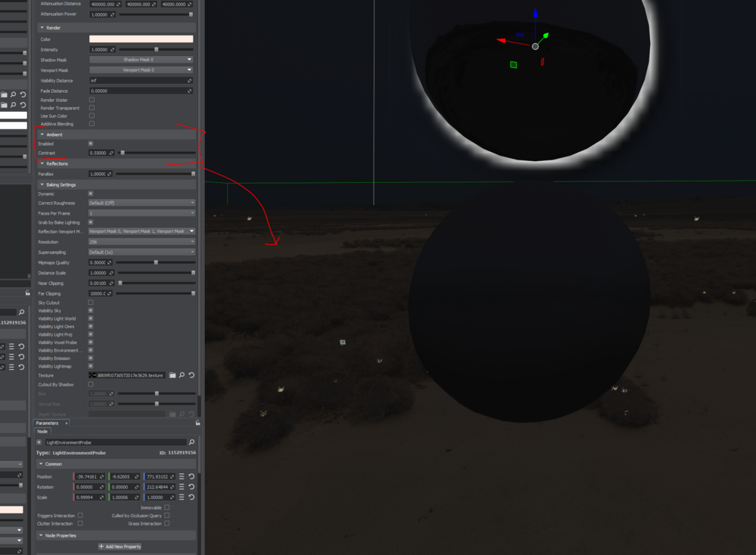The image size is (756, 555).
Task: Click the lock icon above the Parameters tab
Action: pos(197,422)
